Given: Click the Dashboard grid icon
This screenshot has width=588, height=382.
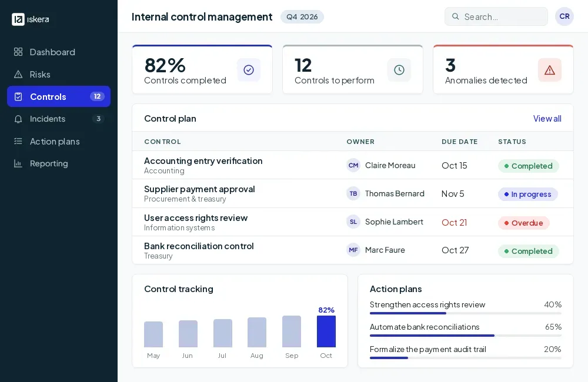Looking at the screenshot, I should 18,52.
